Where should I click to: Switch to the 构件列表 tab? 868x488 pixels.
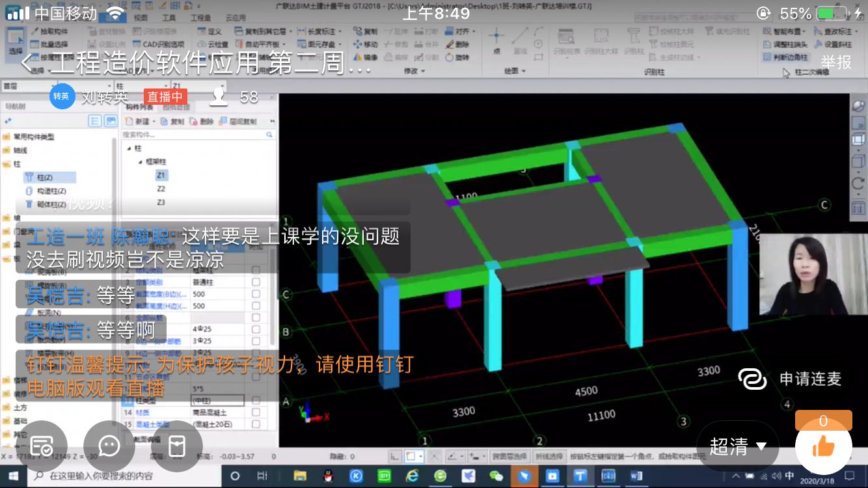pos(140,107)
